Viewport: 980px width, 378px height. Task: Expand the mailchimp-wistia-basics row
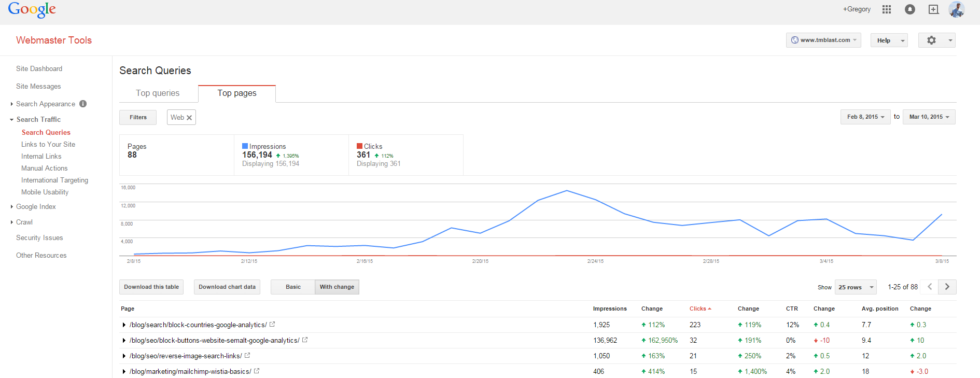point(124,371)
